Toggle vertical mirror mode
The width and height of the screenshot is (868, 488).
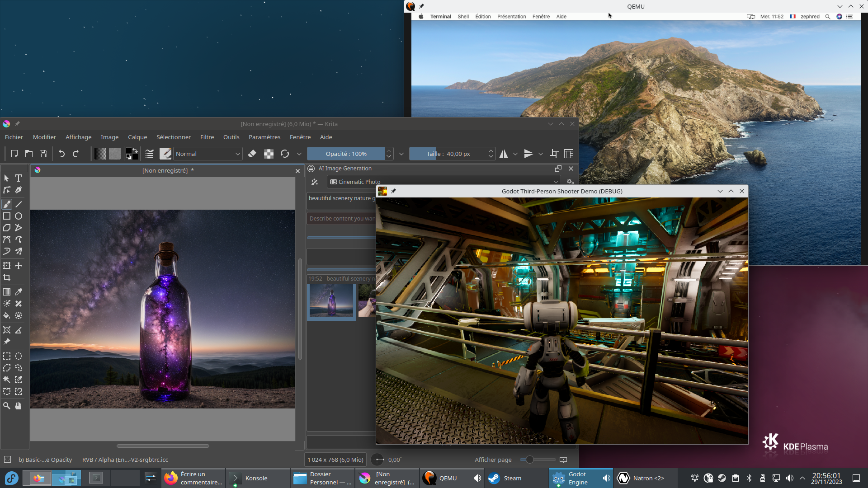point(528,154)
